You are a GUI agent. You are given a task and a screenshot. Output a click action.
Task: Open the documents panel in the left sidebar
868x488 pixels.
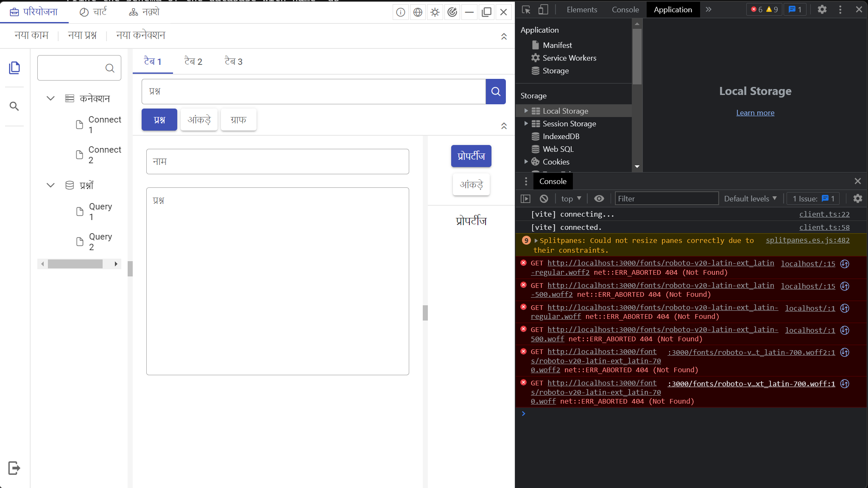pos(14,67)
